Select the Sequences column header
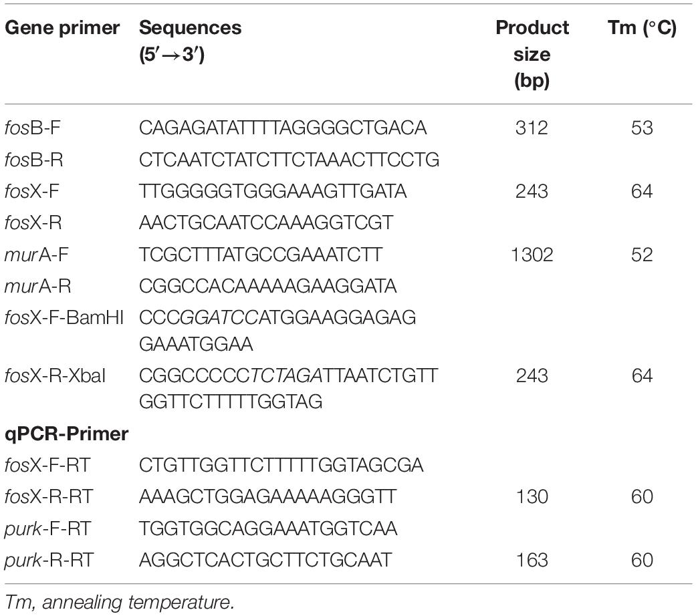This screenshot has height=616, width=696. (190, 41)
